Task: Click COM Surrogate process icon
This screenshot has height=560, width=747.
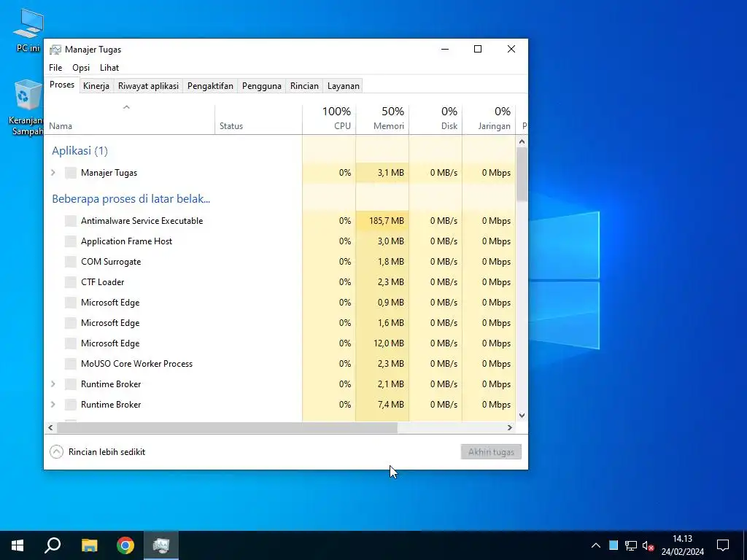Action: coord(71,262)
